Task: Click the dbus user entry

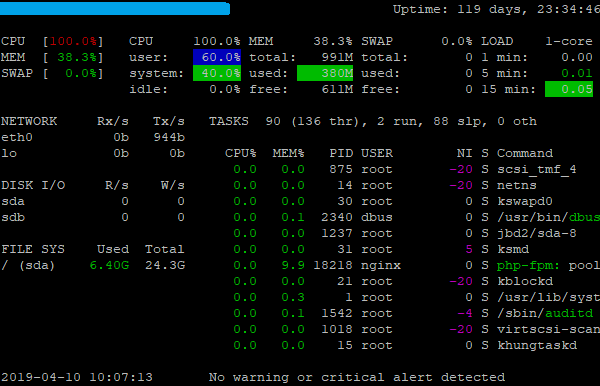Action: coord(377,217)
